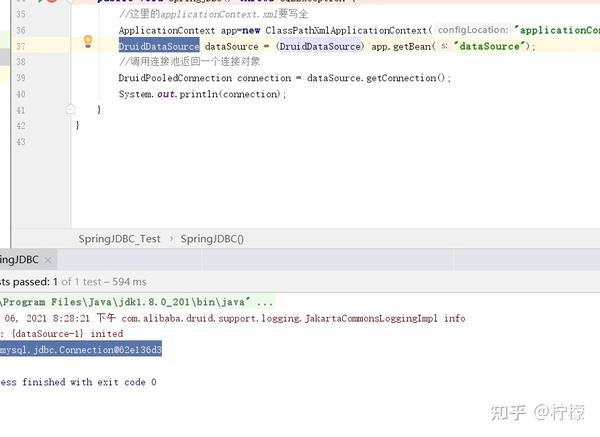Click the gutter at line number 39
The width and height of the screenshot is (600, 437).
pos(21,78)
